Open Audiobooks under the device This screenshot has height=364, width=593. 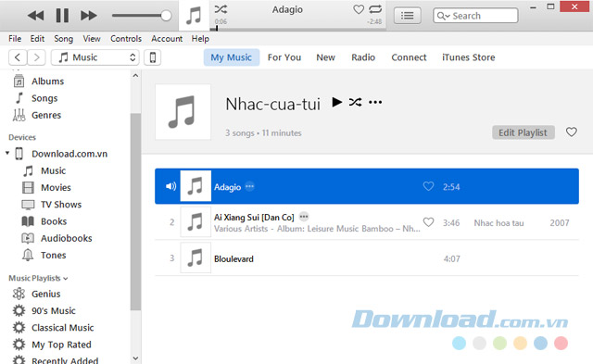[x=66, y=239]
